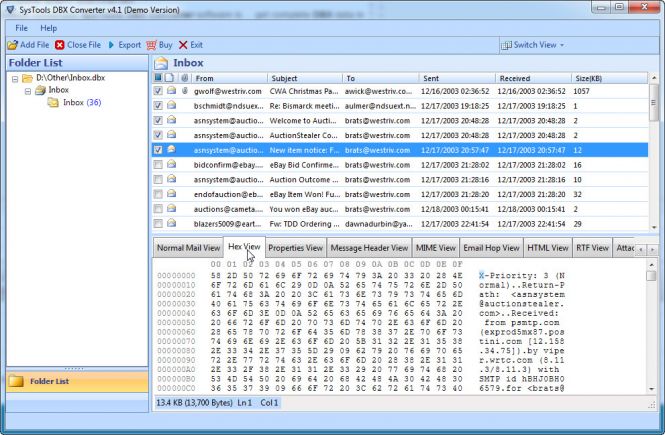This screenshot has height=435, width=665.
Task: Open the Switch View dropdown arrow
Action: tap(563, 45)
